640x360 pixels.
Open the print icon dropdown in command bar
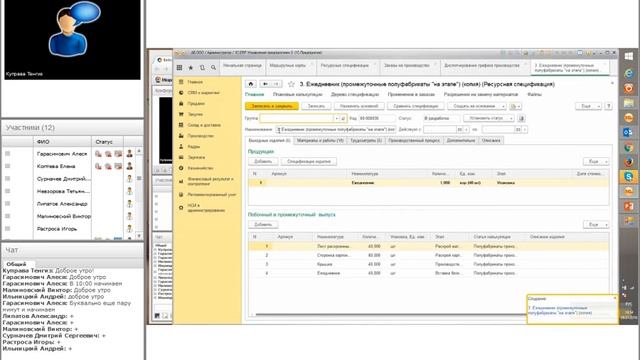point(515,106)
